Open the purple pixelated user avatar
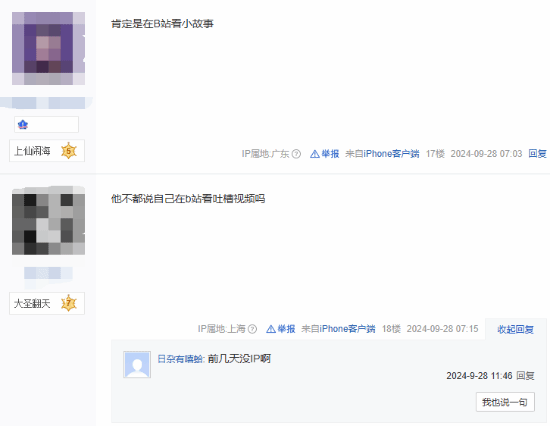Viewport: 550px width, 426px height. (48, 48)
